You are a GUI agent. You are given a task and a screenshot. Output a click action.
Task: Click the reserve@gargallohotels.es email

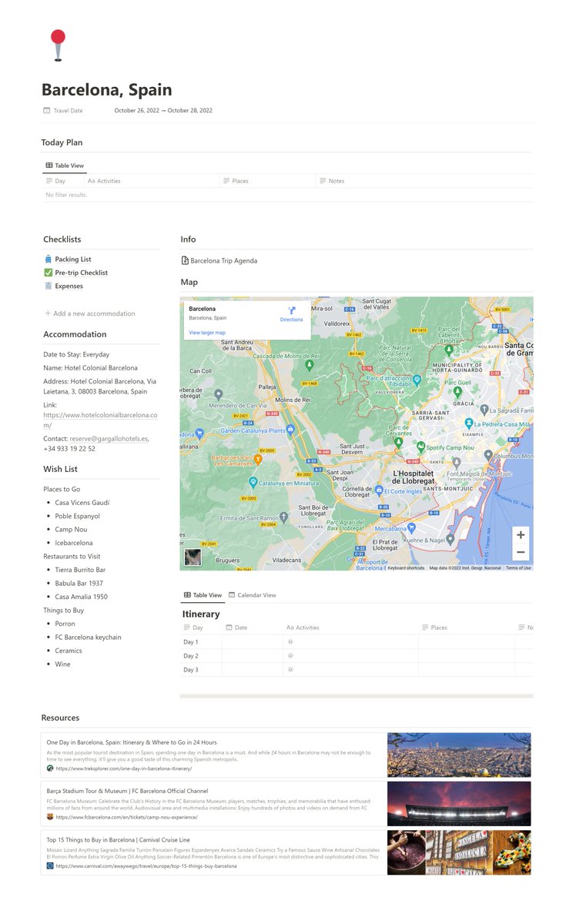109,438
